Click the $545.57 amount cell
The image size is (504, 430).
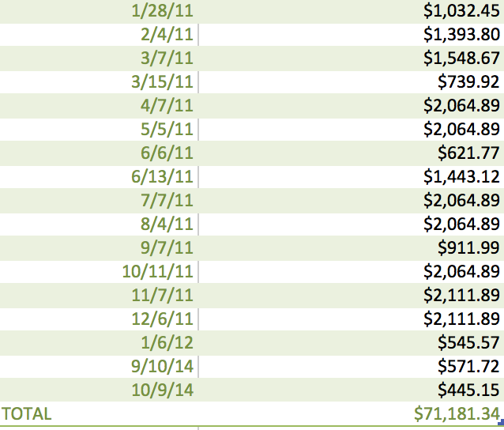[x=468, y=342]
